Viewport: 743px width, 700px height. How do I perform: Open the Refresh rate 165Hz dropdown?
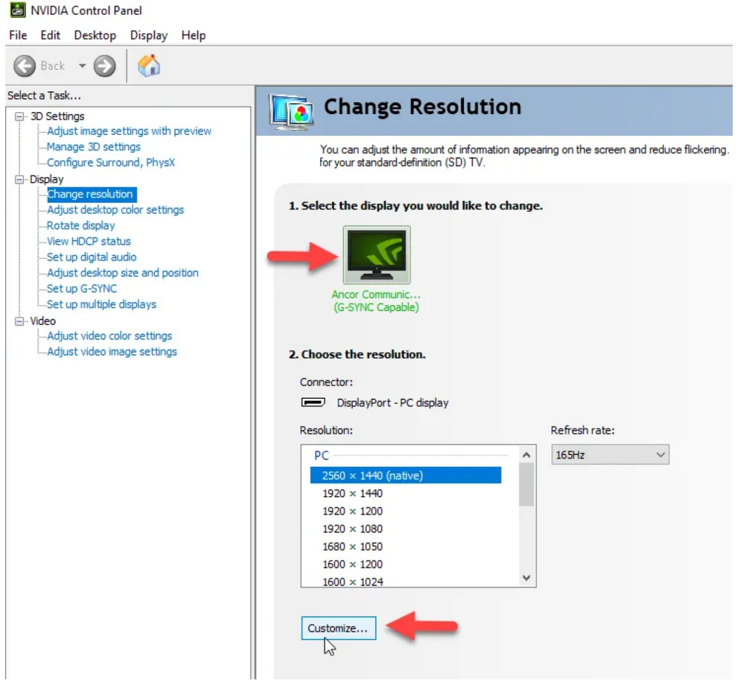pyautogui.click(x=611, y=455)
